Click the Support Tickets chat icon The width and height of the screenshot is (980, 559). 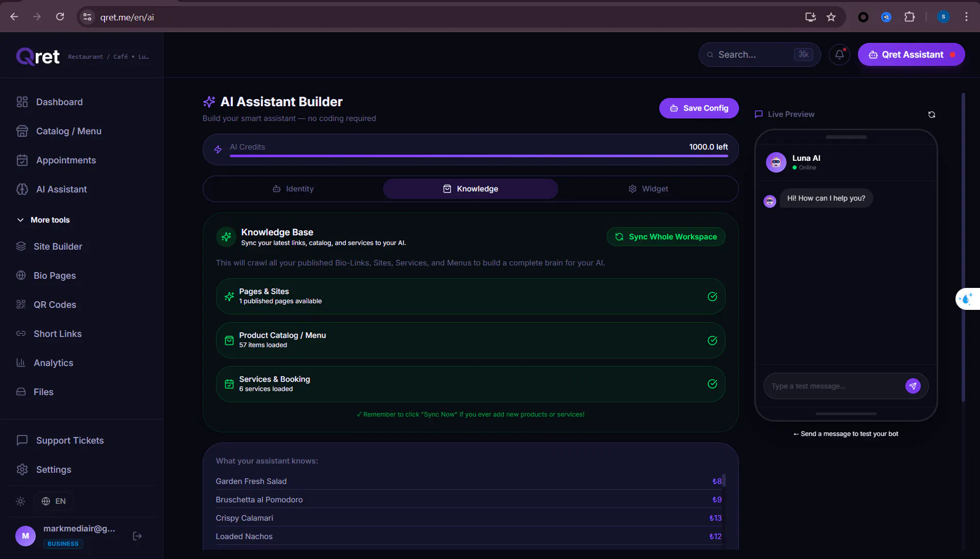(x=22, y=441)
